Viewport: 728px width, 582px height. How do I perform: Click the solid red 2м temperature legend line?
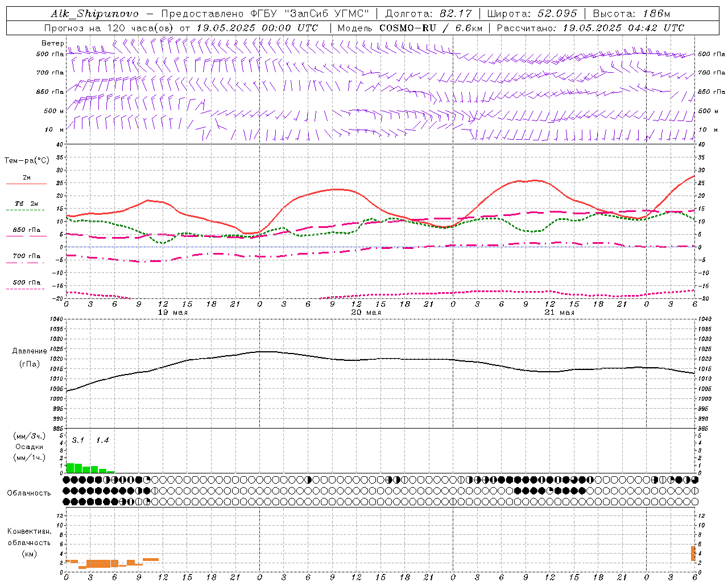click(26, 184)
